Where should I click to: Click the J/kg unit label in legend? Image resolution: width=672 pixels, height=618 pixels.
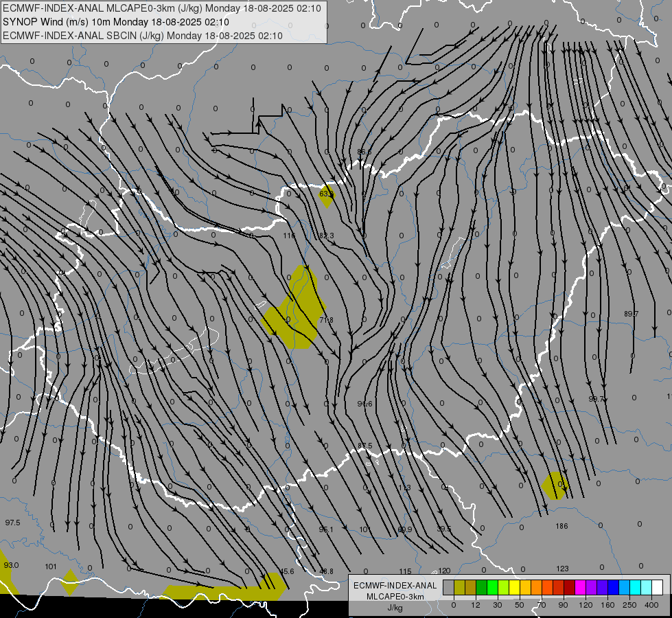click(395, 608)
